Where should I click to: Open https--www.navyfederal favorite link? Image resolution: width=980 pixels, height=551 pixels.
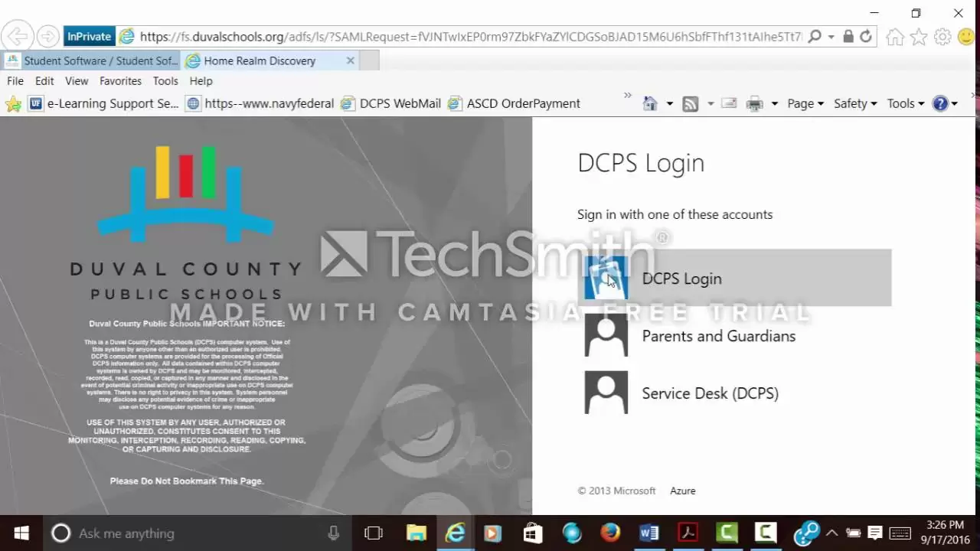pos(260,103)
